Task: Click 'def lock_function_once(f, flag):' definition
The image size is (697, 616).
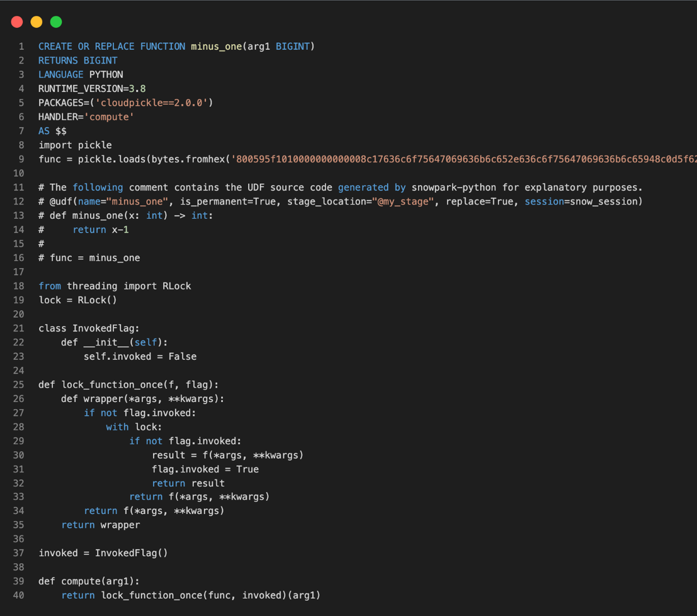Action: pyautogui.click(x=128, y=385)
